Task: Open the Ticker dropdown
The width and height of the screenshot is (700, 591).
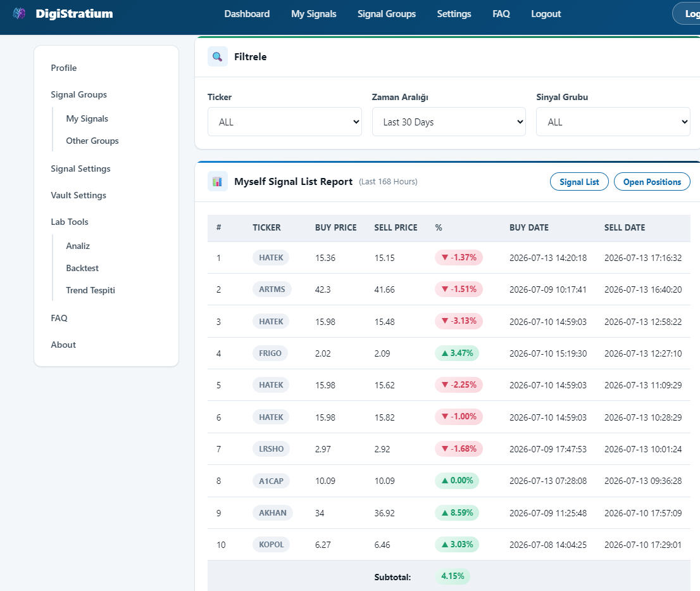Action: click(x=284, y=122)
